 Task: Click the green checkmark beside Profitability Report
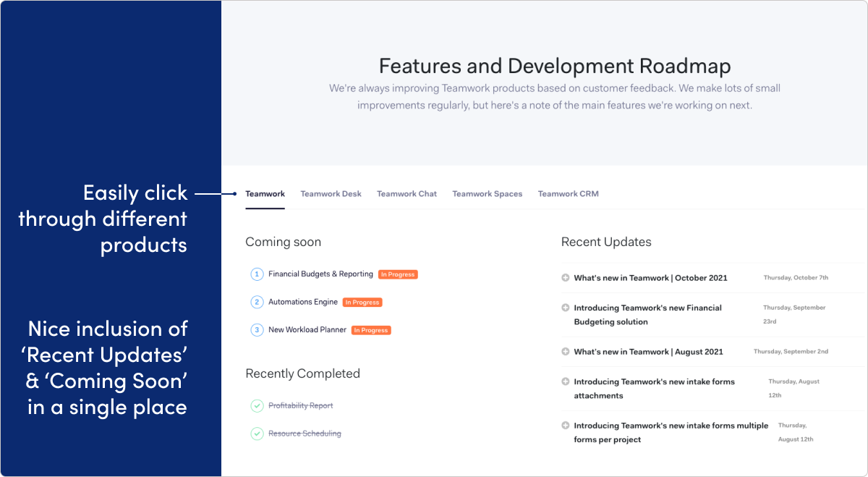[x=257, y=405]
